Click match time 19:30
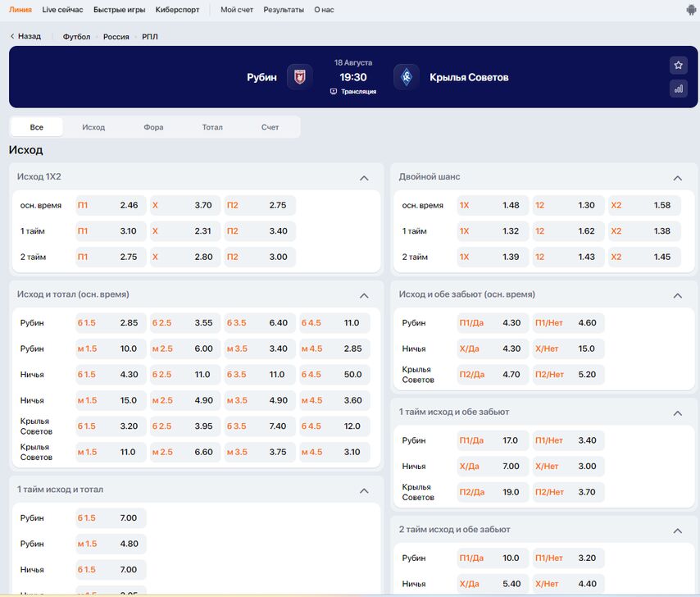This screenshot has height=597, width=700. (353, 77)
